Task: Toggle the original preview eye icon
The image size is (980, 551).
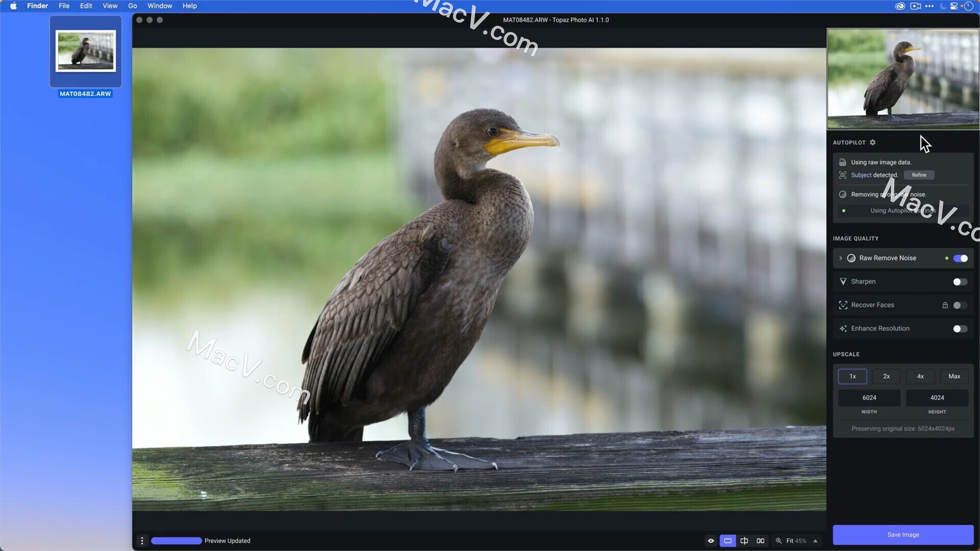Action: 710,541
